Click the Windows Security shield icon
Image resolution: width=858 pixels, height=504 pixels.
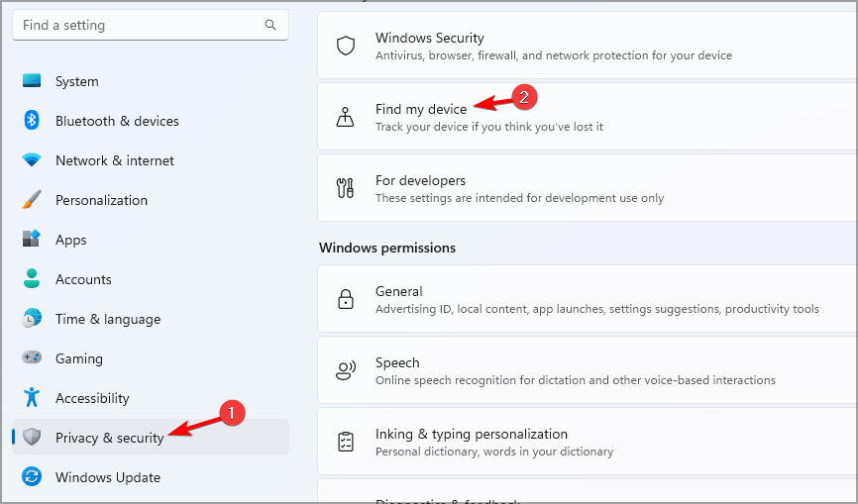pyautogui.click(x=345, y=46)
